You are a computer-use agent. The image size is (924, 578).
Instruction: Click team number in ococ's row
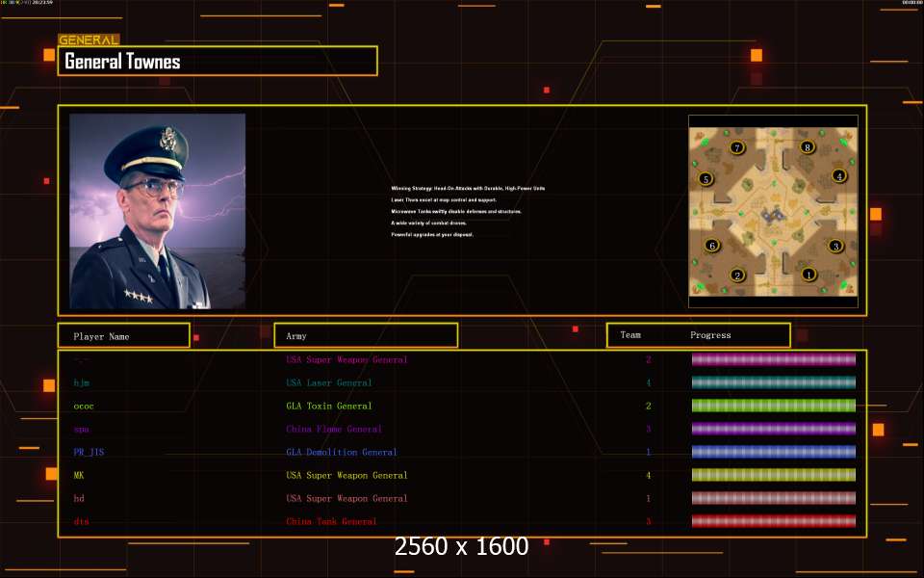click(648, 406)
